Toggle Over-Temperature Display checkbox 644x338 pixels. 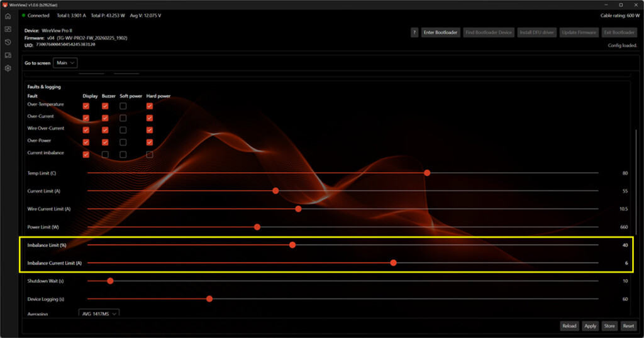click(86, 106)
